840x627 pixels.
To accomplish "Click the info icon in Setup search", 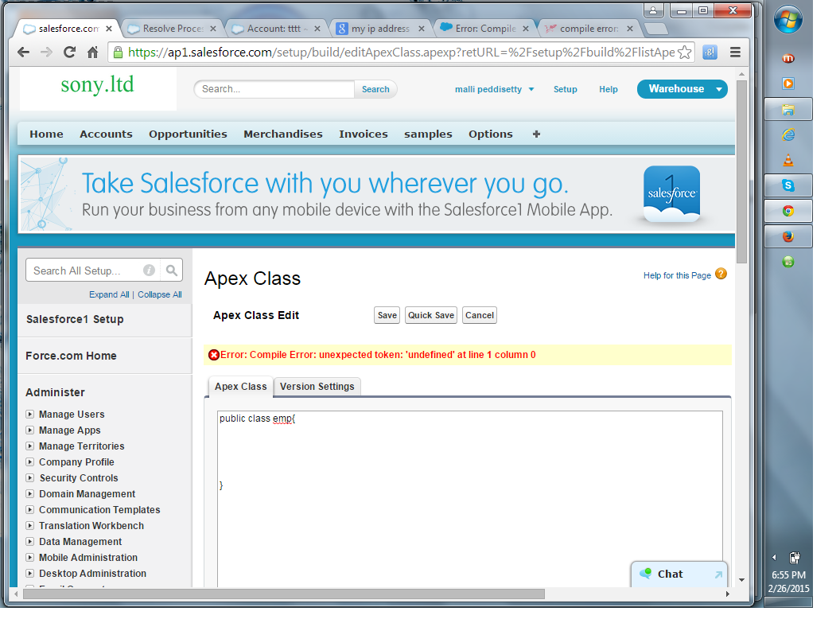I will point(150,270).
